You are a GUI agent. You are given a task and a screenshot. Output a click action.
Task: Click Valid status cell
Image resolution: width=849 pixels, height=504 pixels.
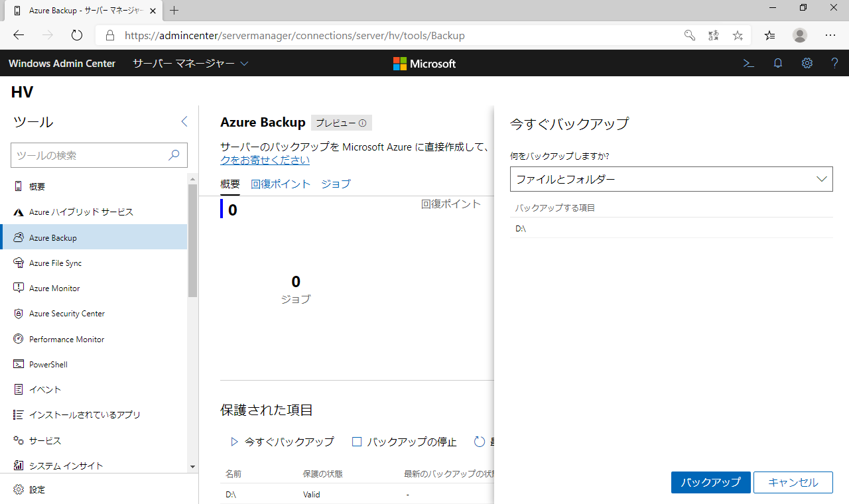(311, 495)
